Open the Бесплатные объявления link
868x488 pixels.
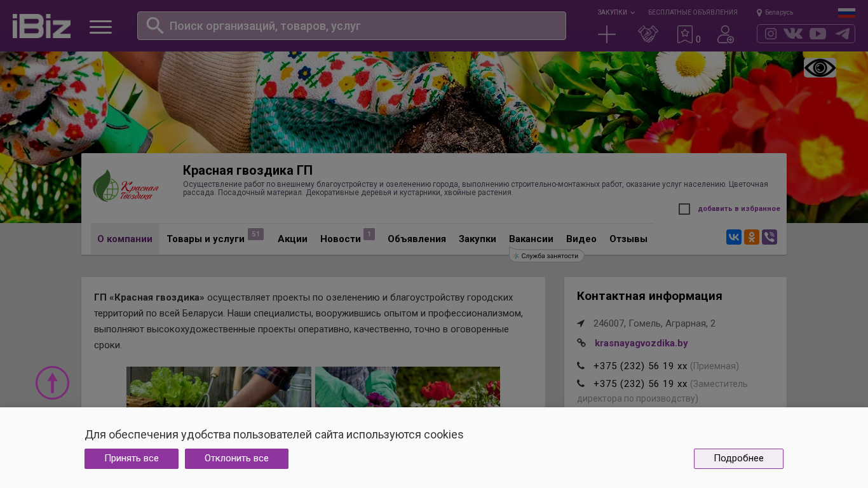pyautogui.click(x=693, y=13)
